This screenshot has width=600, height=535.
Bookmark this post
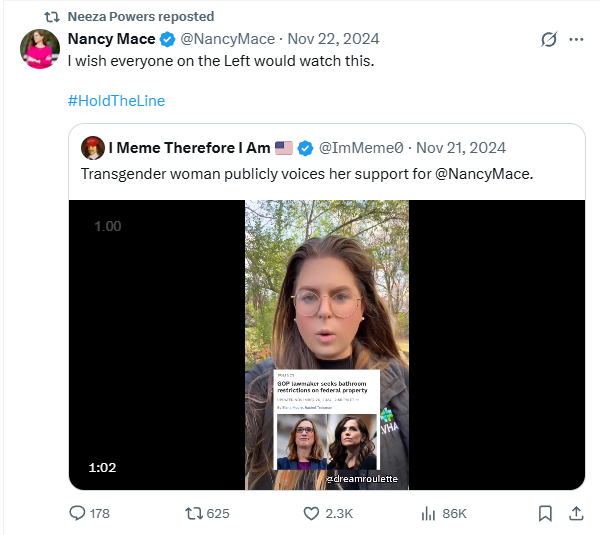[x=545, y=513]
